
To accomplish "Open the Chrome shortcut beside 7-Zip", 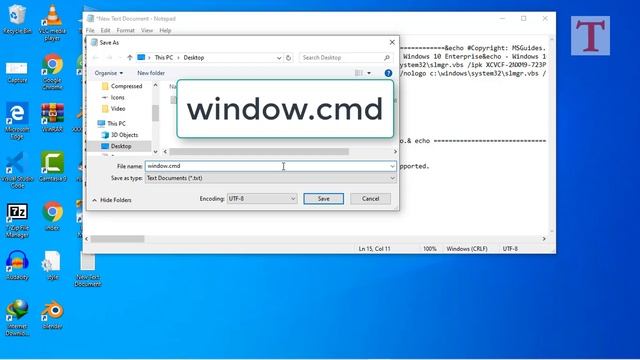I will [x=52, y=216].
